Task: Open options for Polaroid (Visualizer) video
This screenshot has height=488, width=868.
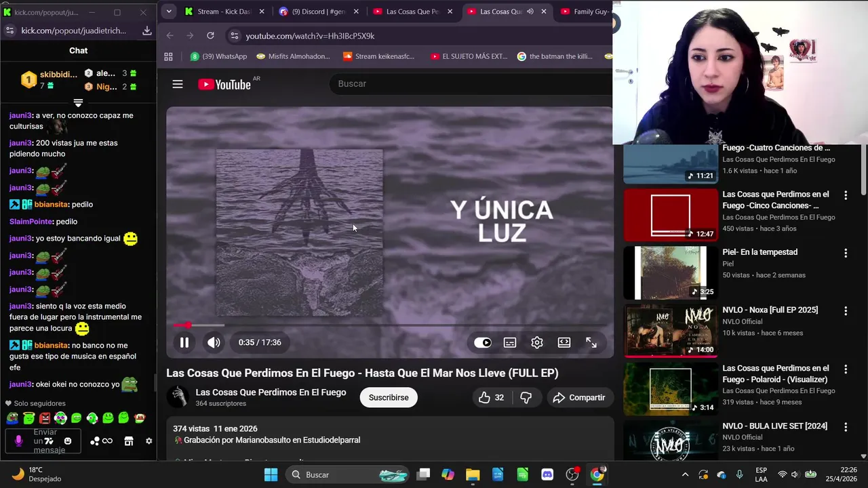Action: coord(846,369)
